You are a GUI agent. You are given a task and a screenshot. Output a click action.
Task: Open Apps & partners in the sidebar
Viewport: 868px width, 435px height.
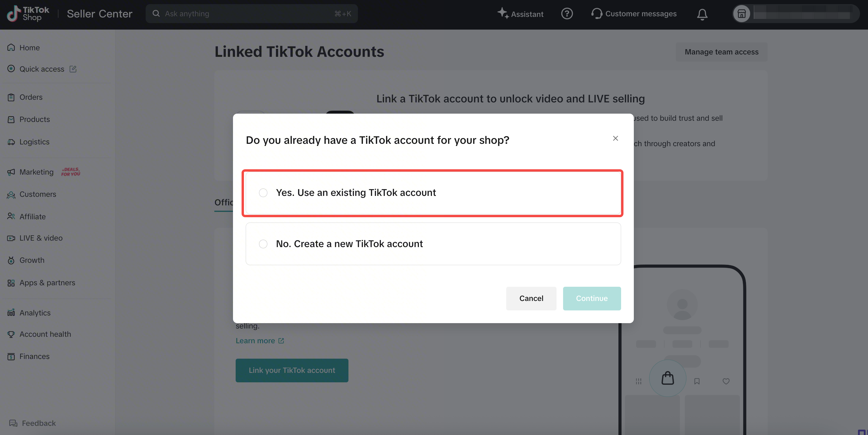tap(47, 283)
